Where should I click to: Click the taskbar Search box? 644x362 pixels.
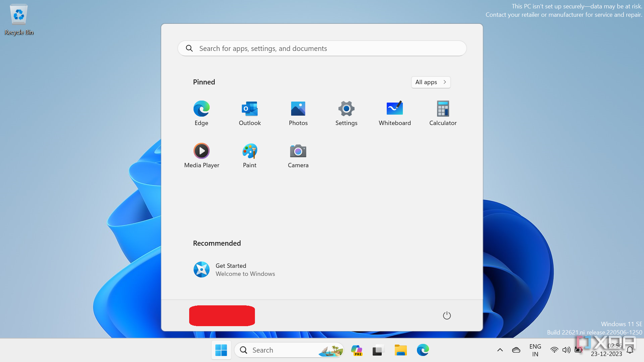coord(289,350)
